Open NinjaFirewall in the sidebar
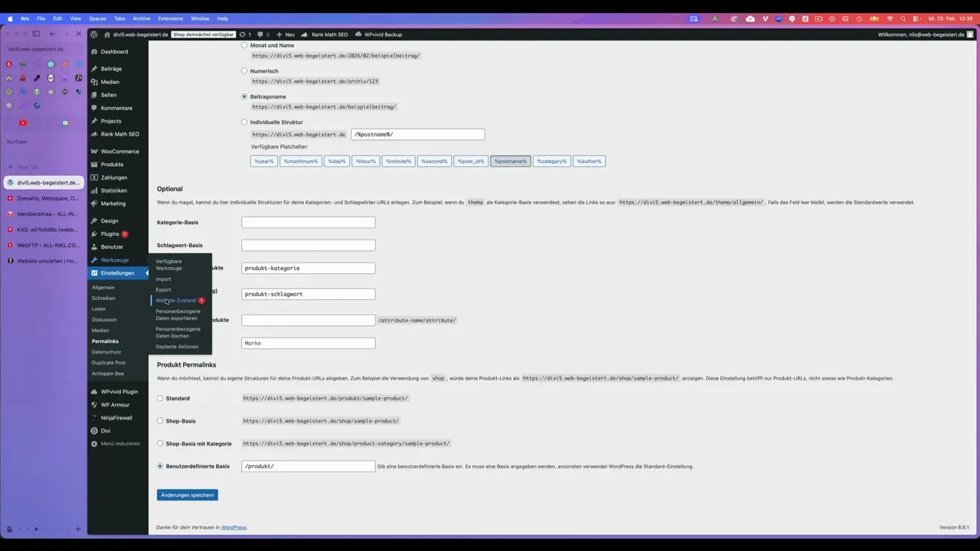This screenshot has width=980, height=551. pyautogui.click(x=116, y=417)
